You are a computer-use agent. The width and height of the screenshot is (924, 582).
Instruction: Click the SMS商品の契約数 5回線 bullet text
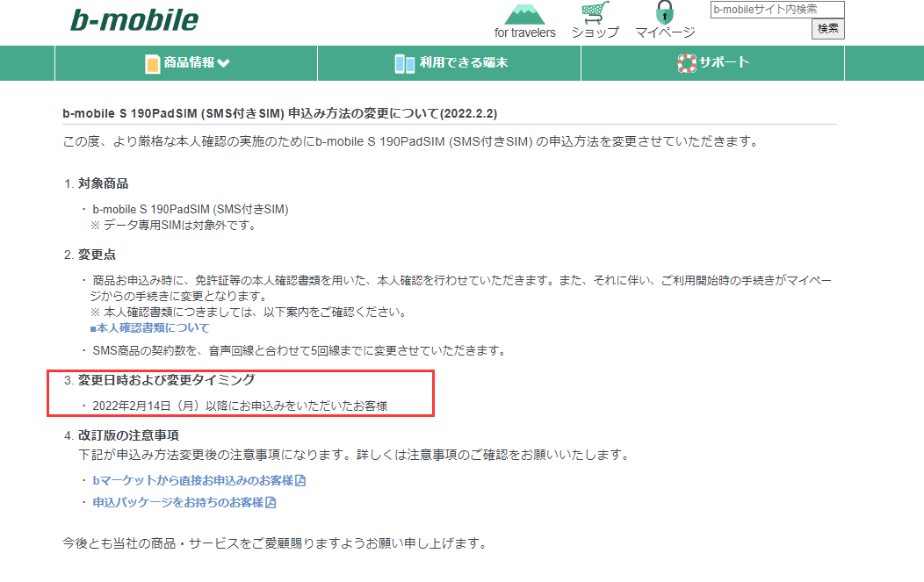300,351
